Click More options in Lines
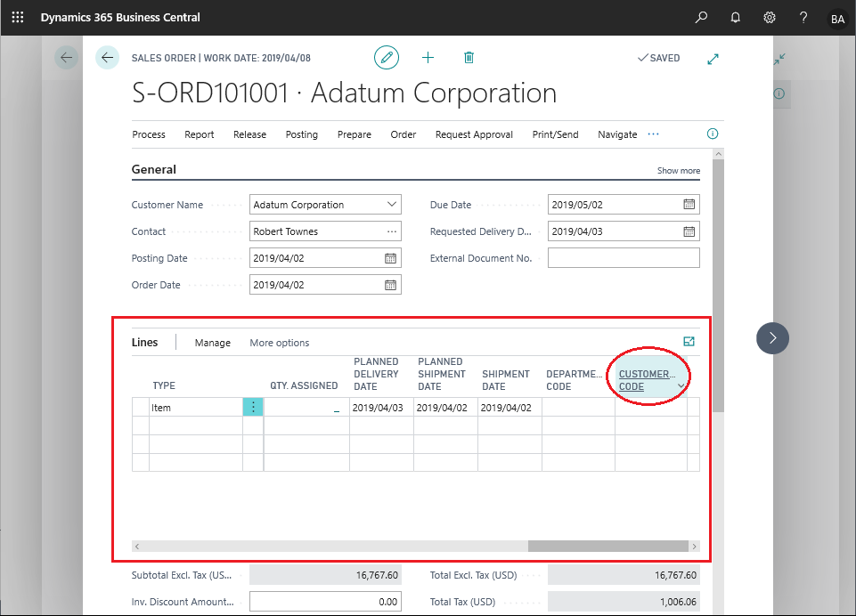 tap(280, 343)
